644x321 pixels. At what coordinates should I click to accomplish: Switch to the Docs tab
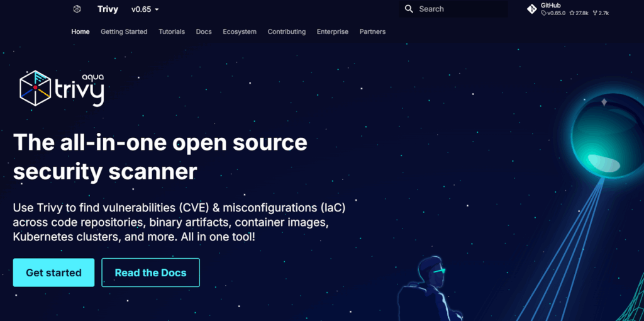[x=204, y=31]
